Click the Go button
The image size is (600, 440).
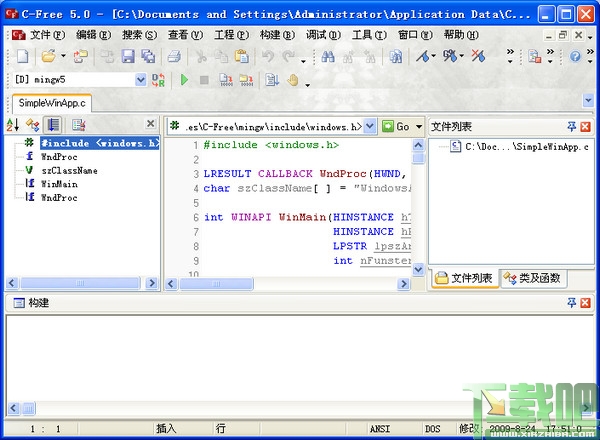coord(396,126)
